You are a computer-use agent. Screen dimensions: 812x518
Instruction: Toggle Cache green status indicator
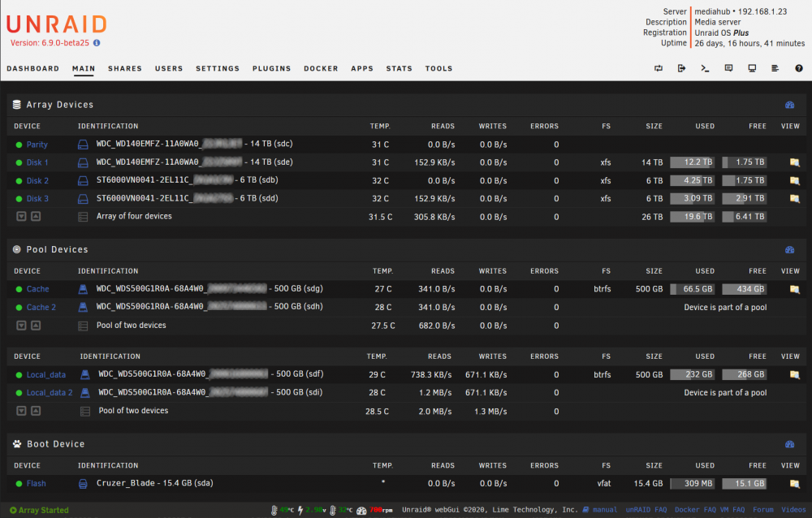pos(19,290)
